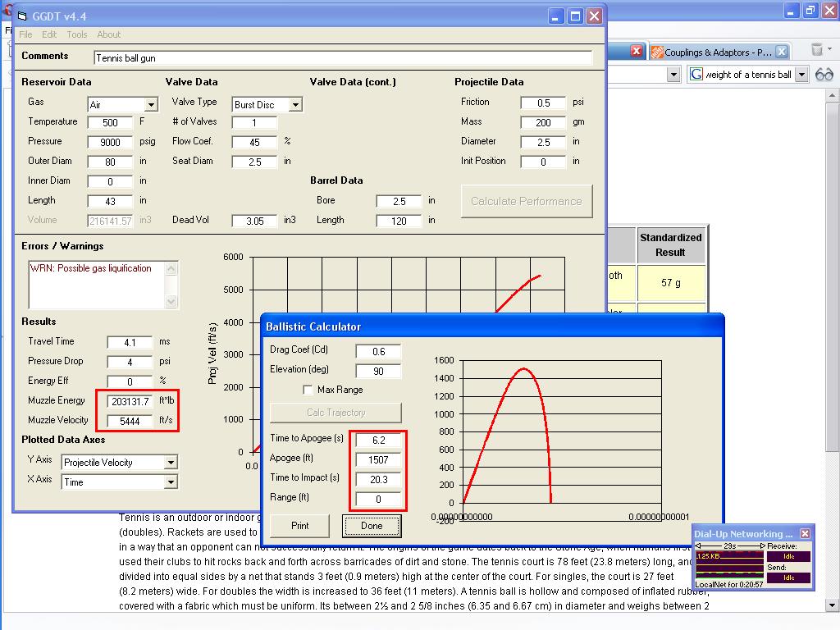The width and height of the screenshot is (840, 630).
Task: Maximize the GGDT v4.4 window
Action: (576, 16)
